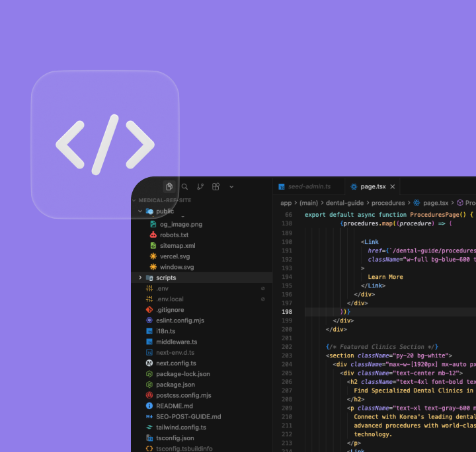The height and width of the screenshot is (452, 476).
Task: Open the Source Control view
Action: (x=200, y=187)
